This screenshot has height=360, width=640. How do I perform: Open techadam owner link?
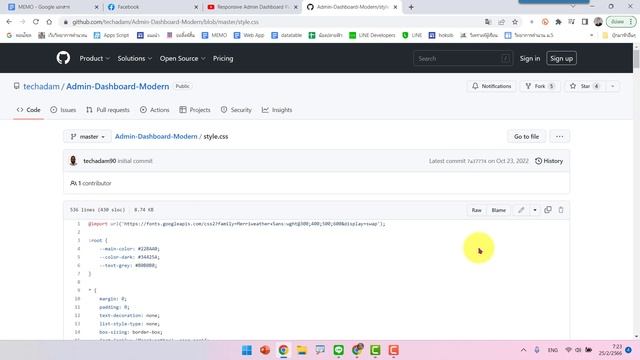(41, 86)
